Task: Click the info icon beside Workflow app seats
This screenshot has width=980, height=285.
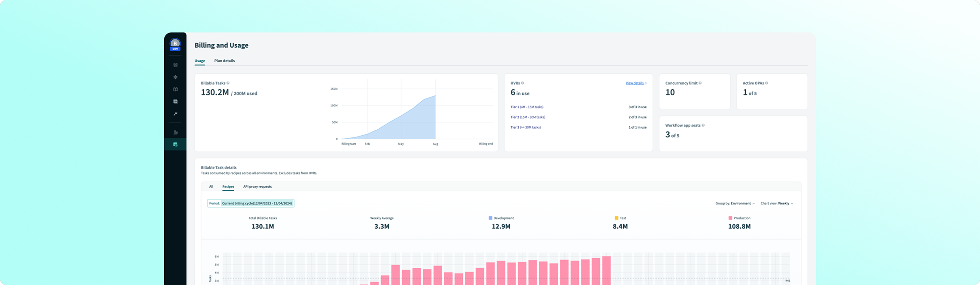Action: (x=703, y=125)
